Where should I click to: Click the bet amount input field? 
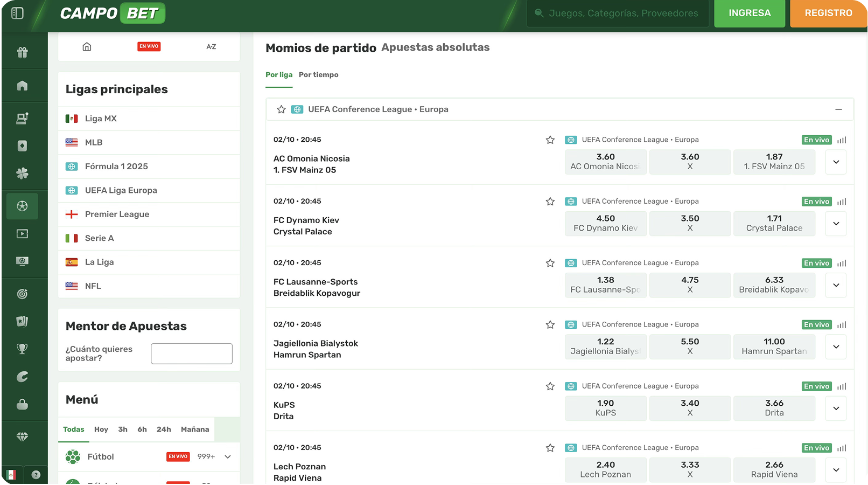coord(191,354)
